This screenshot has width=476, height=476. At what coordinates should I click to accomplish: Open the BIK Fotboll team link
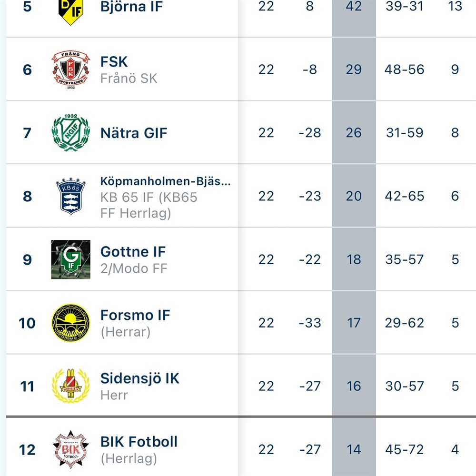click(139, 442)
